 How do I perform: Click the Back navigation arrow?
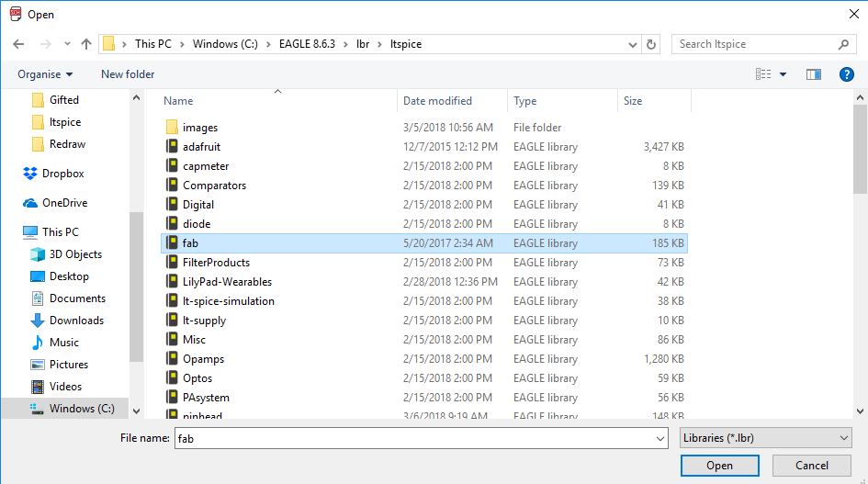pyautogui.click(x=18, y=44)
